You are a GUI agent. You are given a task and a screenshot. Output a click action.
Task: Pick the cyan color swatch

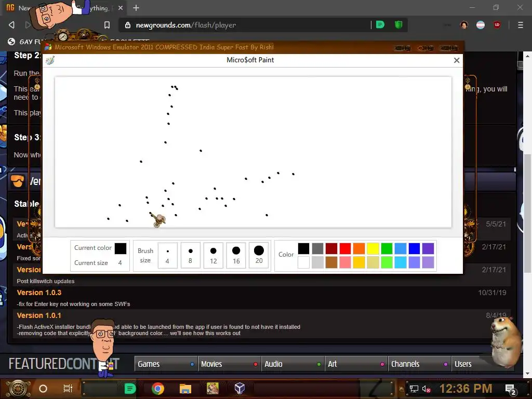point(401,262)
